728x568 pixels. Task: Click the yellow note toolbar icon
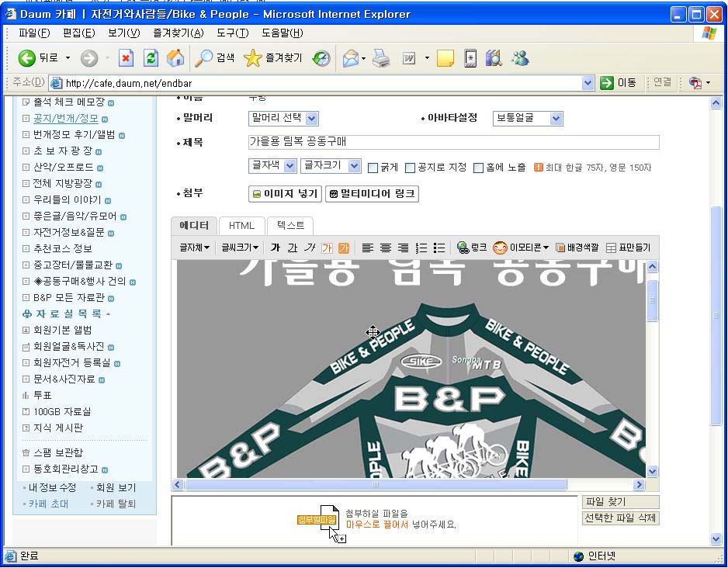(x=445, y=58)
